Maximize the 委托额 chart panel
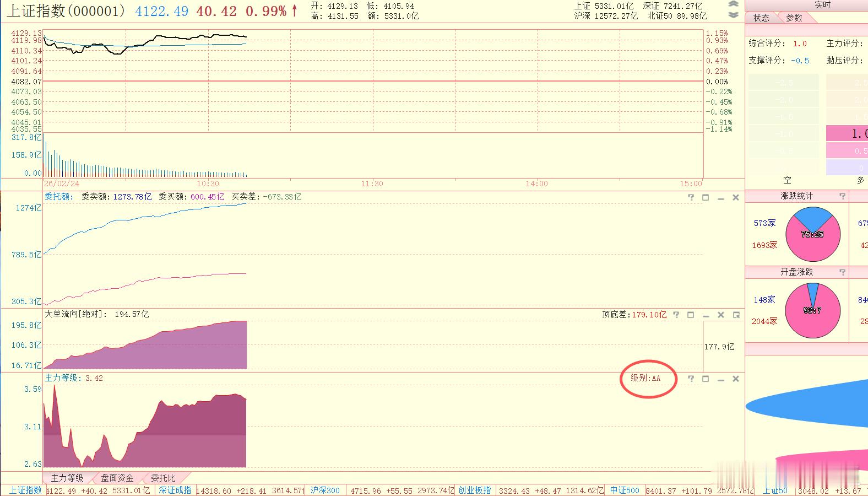 706,197
